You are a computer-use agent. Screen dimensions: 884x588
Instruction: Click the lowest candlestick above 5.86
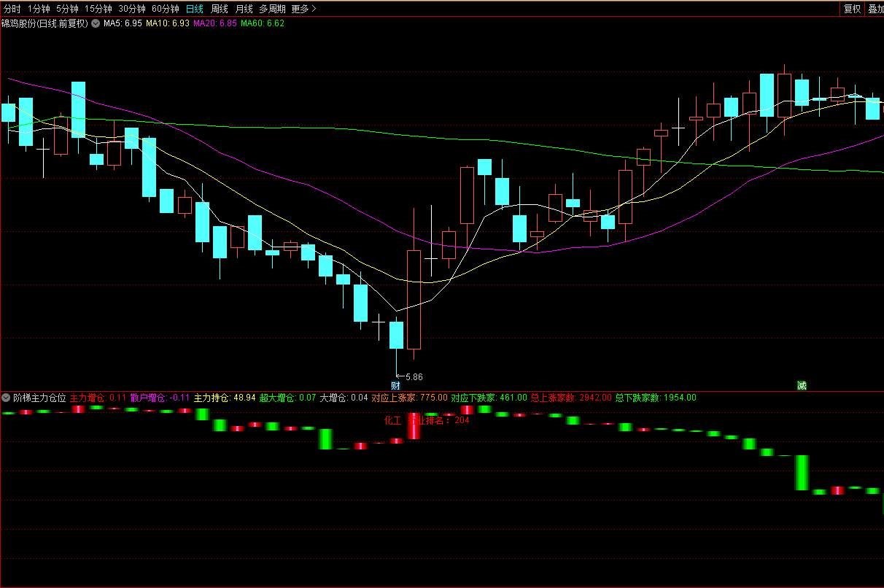pos(396,336)
